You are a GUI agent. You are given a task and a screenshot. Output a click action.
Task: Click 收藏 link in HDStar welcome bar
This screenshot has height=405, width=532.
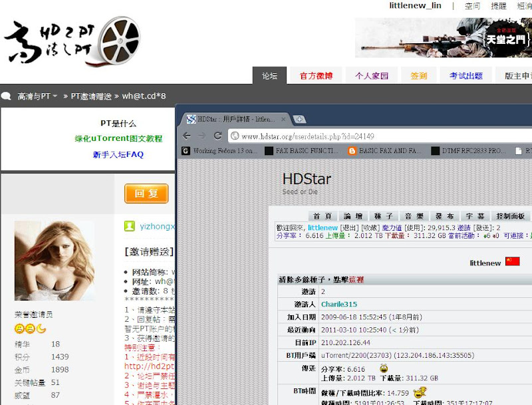(370, 227)
